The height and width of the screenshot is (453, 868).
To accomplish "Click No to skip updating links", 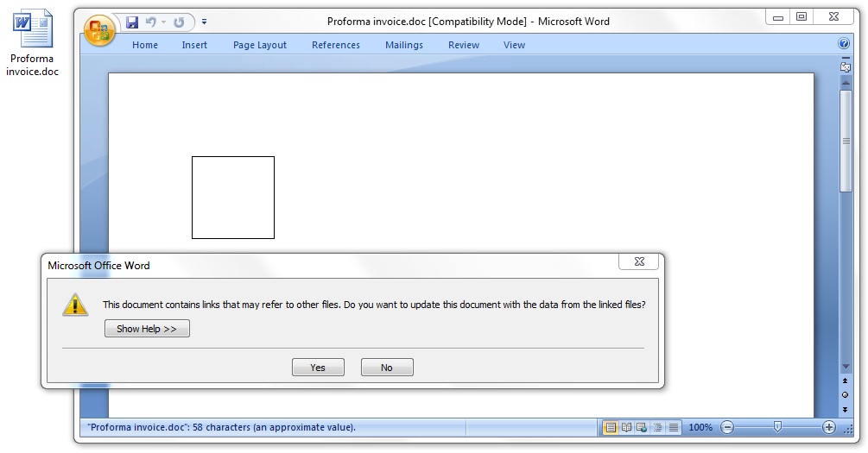I will [387, 368].
